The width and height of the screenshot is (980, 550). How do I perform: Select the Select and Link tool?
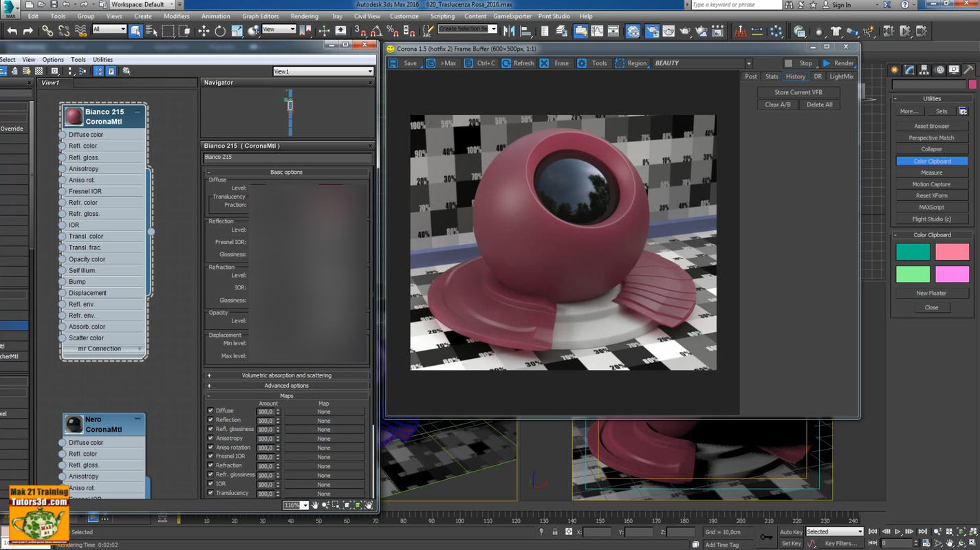[47, 31]
